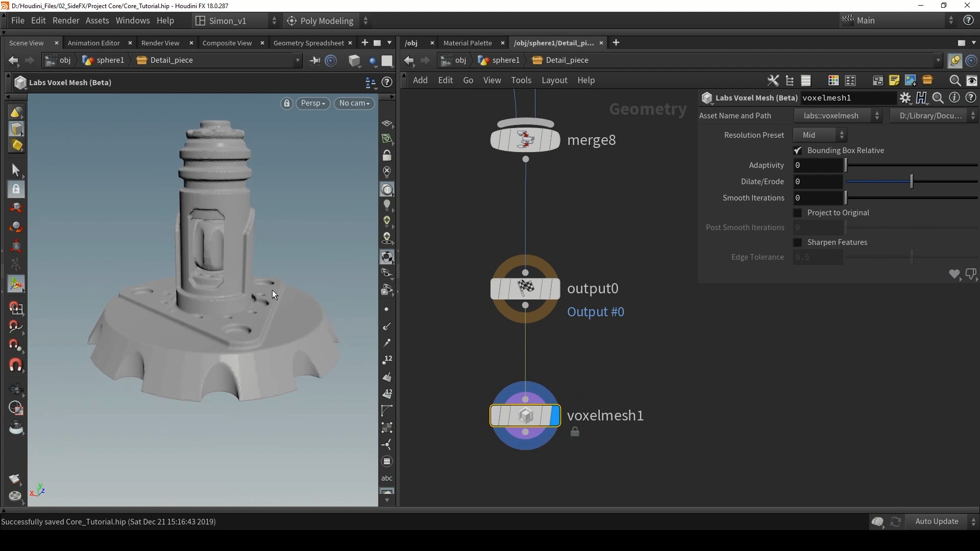Click the thumbs down feedback icon
This screenshot has width=980, height=551.
click(x=971, y=274)
